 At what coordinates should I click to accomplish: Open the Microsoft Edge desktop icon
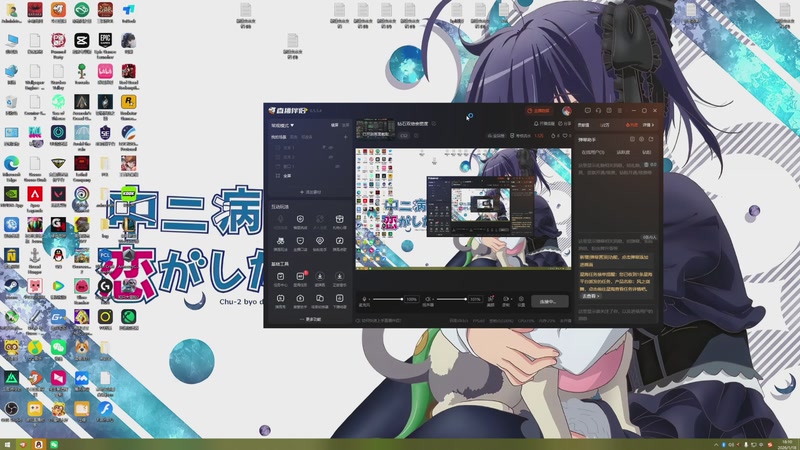point(11,167)
